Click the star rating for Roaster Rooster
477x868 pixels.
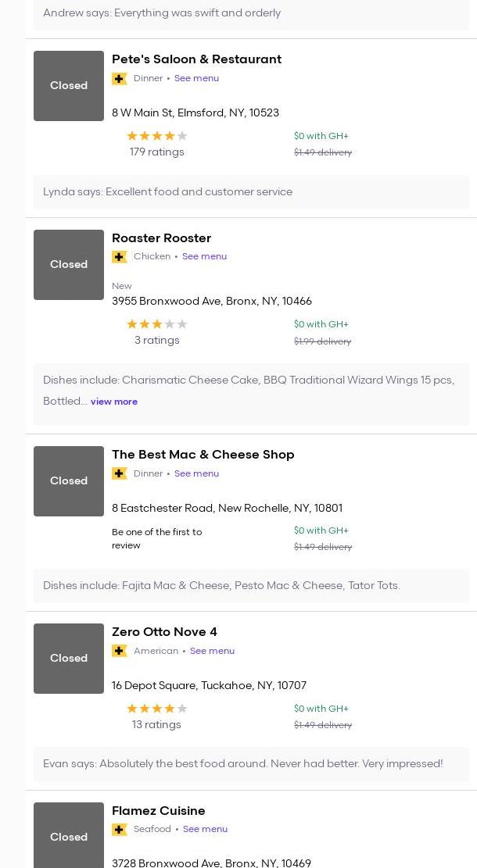(x=156, y=324)
